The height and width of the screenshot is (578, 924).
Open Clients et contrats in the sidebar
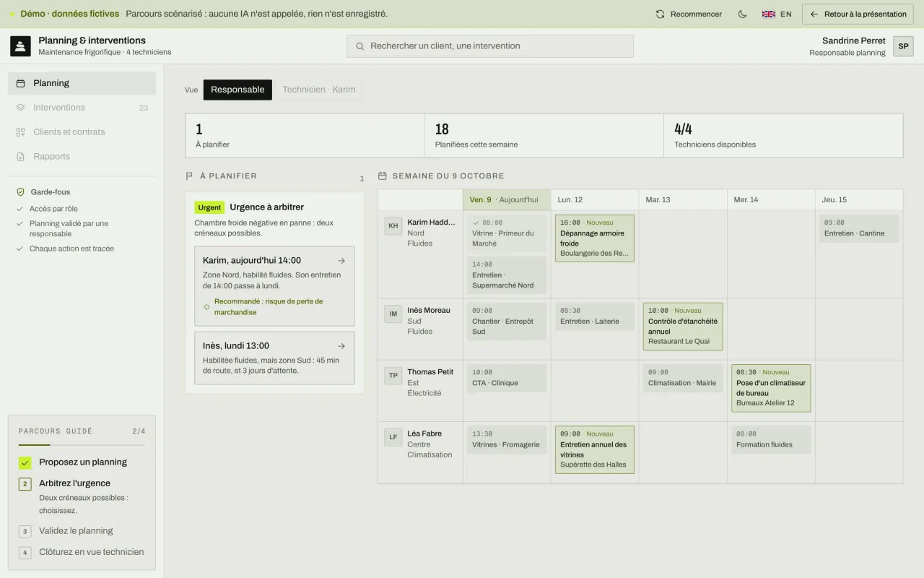(82, 132)
